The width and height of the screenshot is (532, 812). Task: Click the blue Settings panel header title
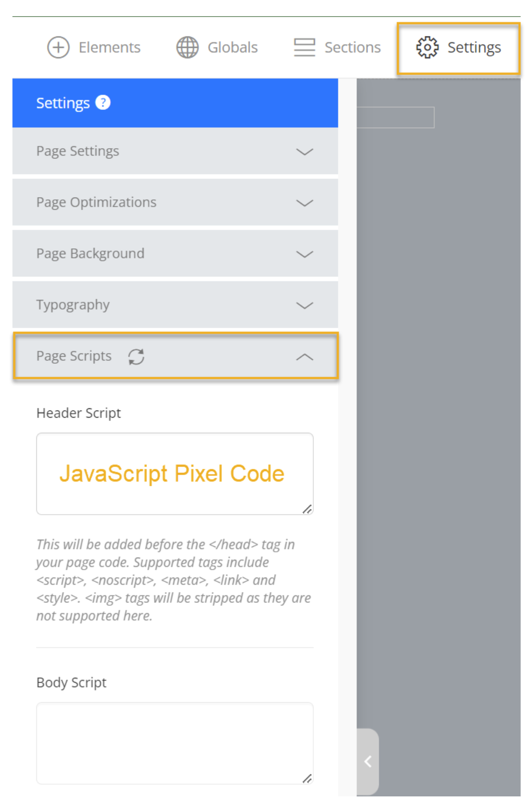(63, 103)
